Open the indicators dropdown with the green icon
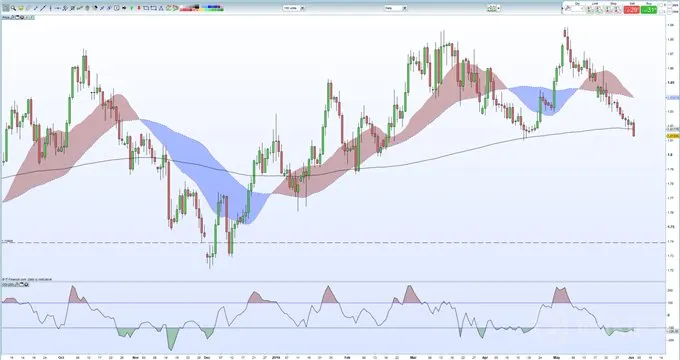Screen dimensions: 680x360 click(x=494, y=8)
